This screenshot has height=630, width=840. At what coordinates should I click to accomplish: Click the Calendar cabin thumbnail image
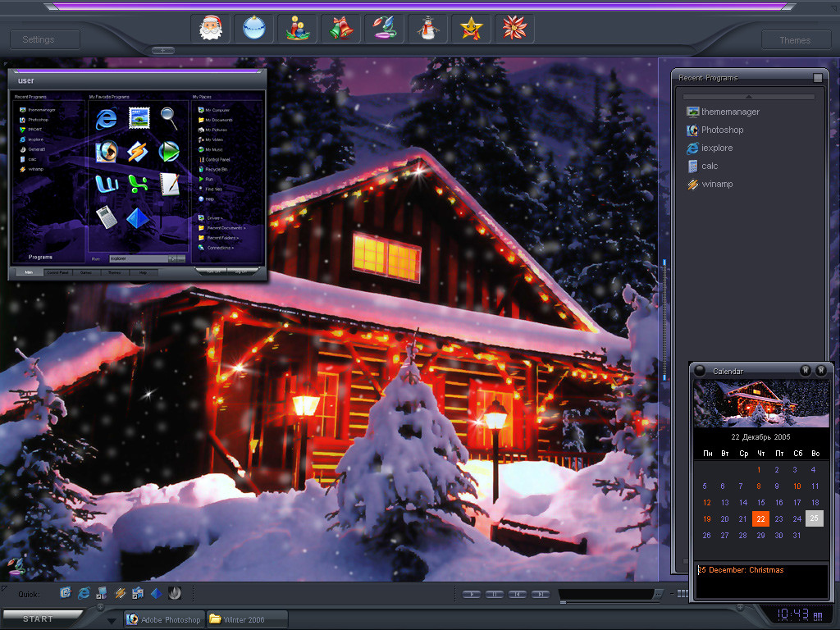[x=760, y=404]
